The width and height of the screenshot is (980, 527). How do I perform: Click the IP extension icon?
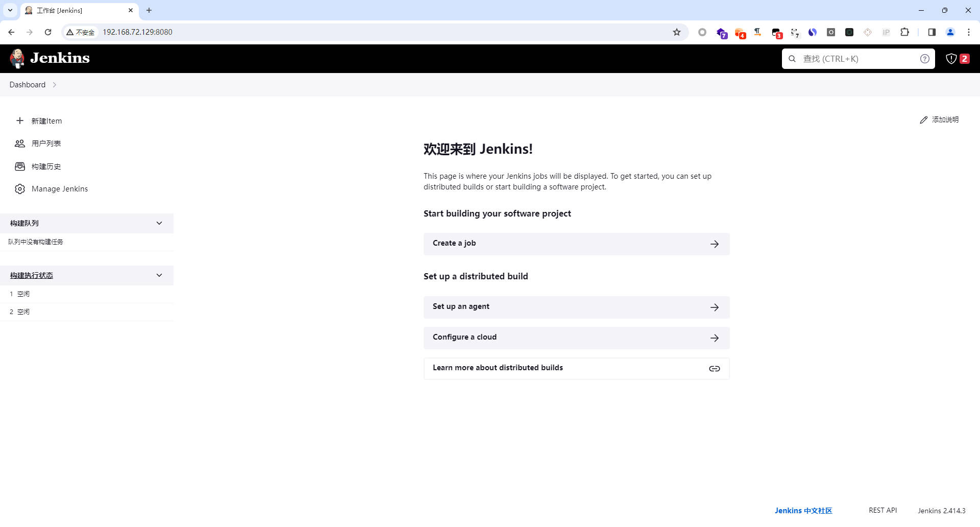click(x=886, y=32)
